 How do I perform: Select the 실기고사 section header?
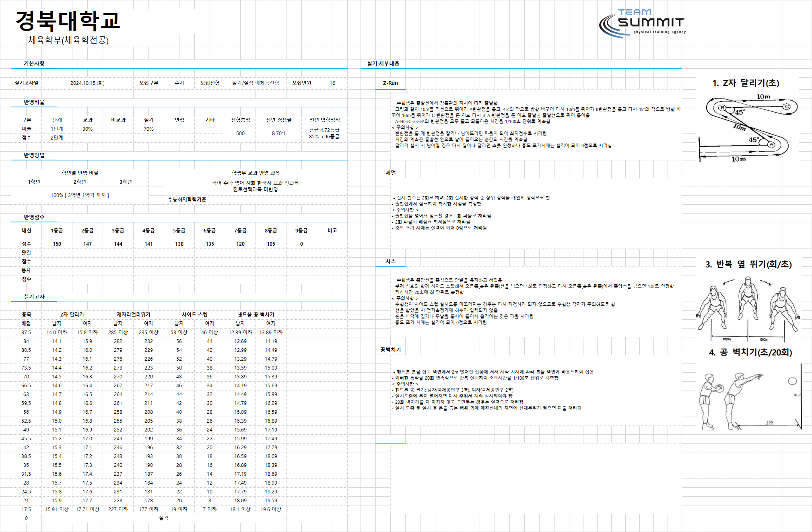[34, 297]
